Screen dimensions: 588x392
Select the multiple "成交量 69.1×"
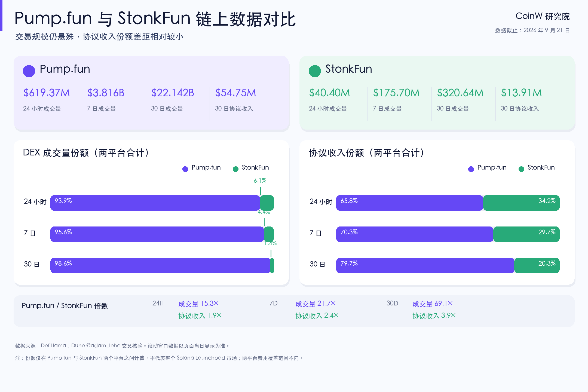point(433,304)
